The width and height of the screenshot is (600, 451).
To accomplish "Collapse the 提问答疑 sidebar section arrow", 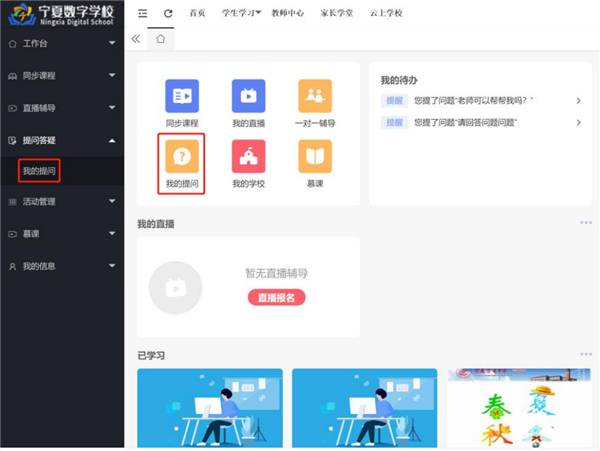I will pyautogui.click(x=112, y=141).
